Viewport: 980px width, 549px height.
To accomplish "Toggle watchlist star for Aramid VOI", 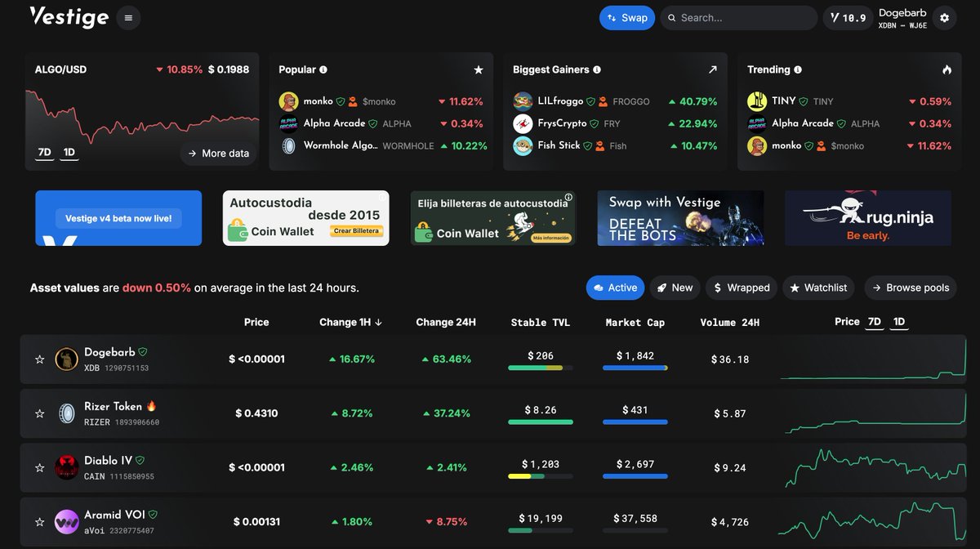I will click(39, 522).
